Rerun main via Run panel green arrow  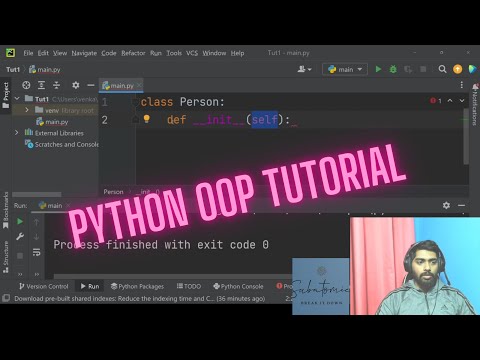tap(20, 221)
